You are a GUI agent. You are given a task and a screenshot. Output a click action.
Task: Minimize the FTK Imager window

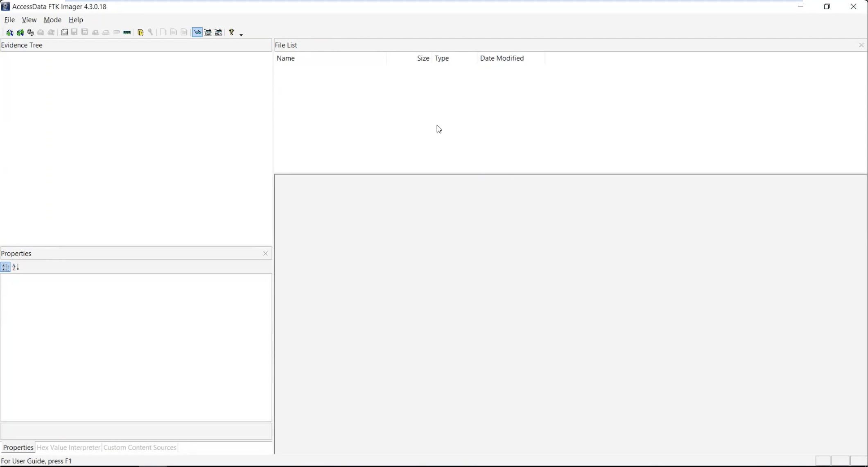click(801, 7)
